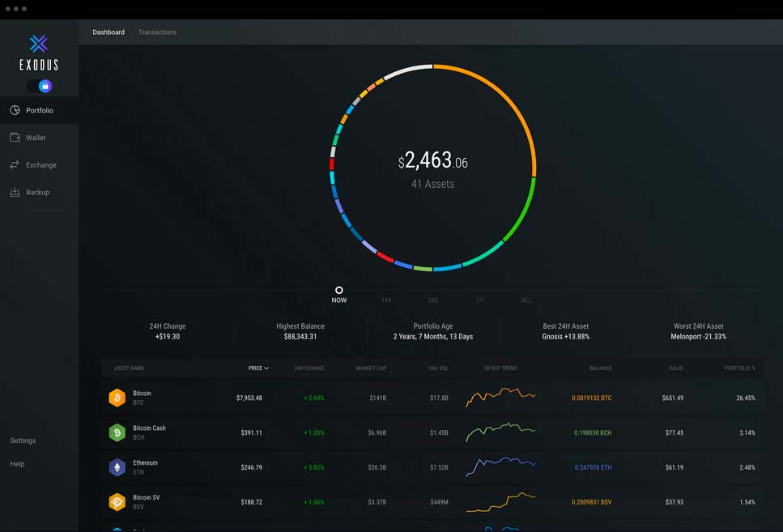Sort by 24H VOL column header
Viewport: 783px width, 532px height.
438,368
